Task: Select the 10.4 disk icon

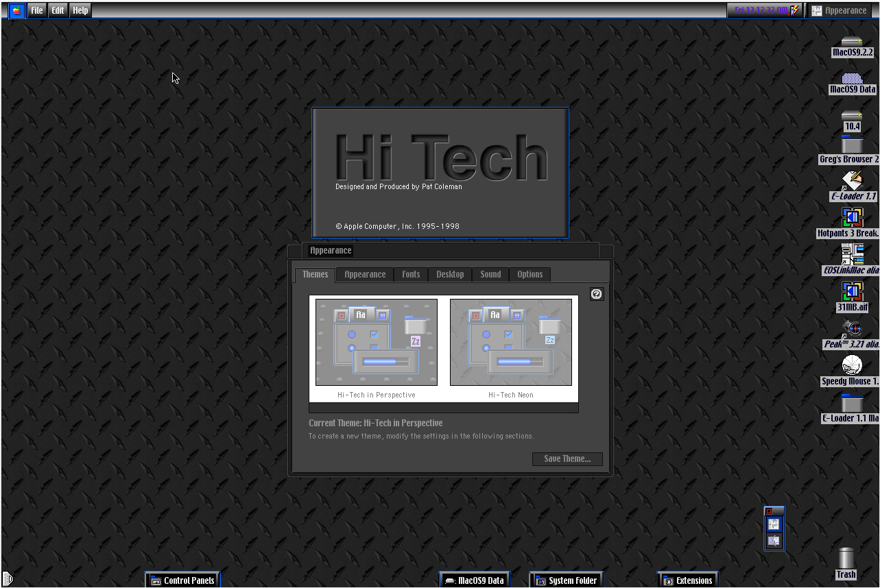Action: pyautogui.click(x=852, y=115)
